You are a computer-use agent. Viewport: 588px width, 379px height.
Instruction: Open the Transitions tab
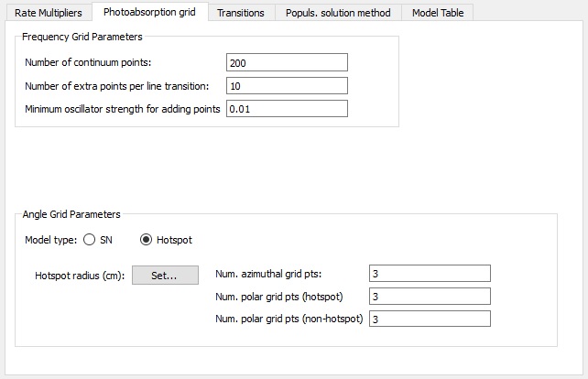(x=241, y=13)
